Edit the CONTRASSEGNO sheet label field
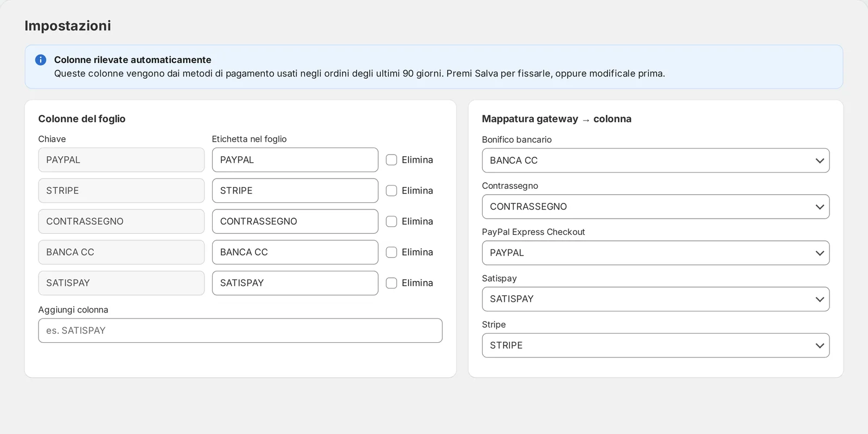Screen dimensions: 868x434 click(295, 221)
